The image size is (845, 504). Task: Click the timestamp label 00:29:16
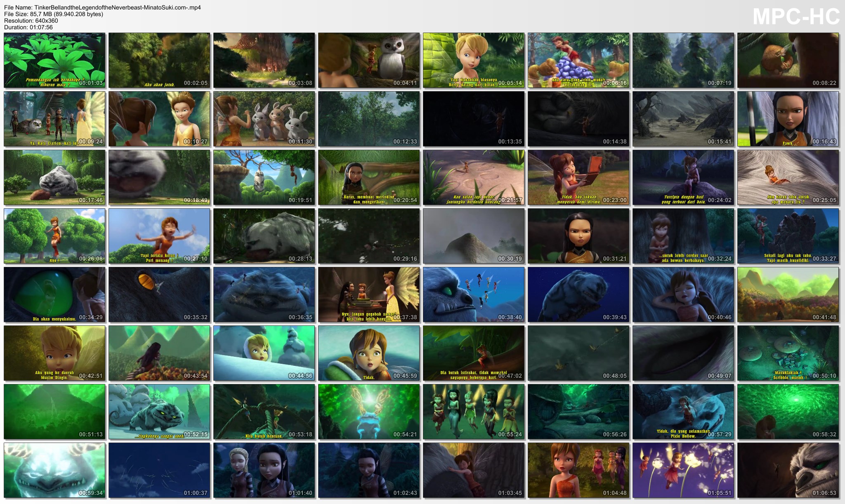tap(405, 259)
